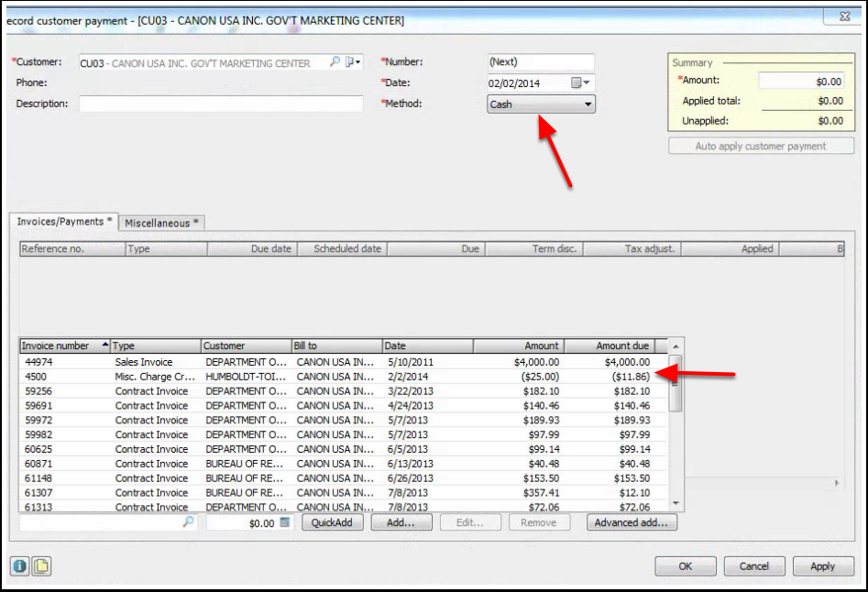This screenshot has height=592, width=868.
Task: Click the $357.41 amount cell
Action: (x=541, y=492)
